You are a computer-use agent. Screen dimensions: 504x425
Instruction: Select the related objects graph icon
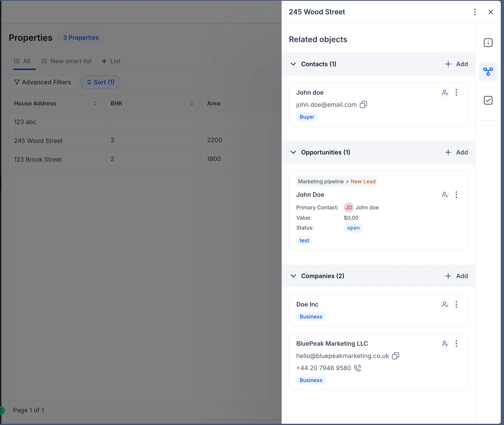pos(488,71)
